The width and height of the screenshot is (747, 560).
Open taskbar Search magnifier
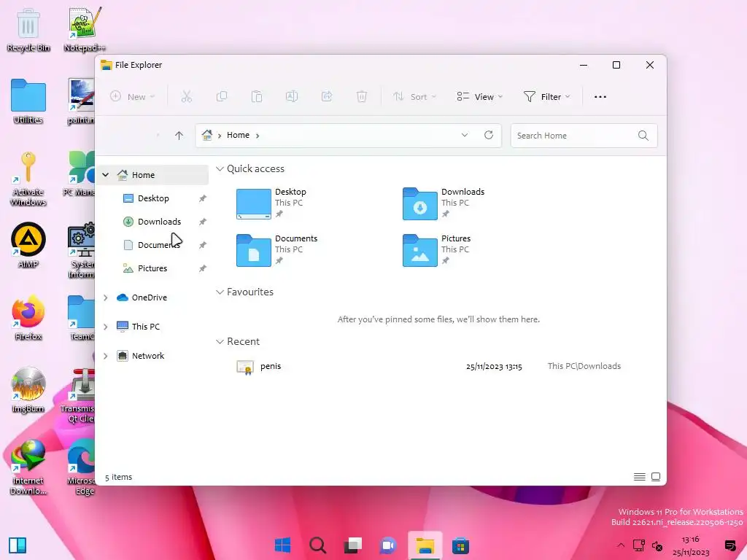pyautogui.click(x=318, y=545)
